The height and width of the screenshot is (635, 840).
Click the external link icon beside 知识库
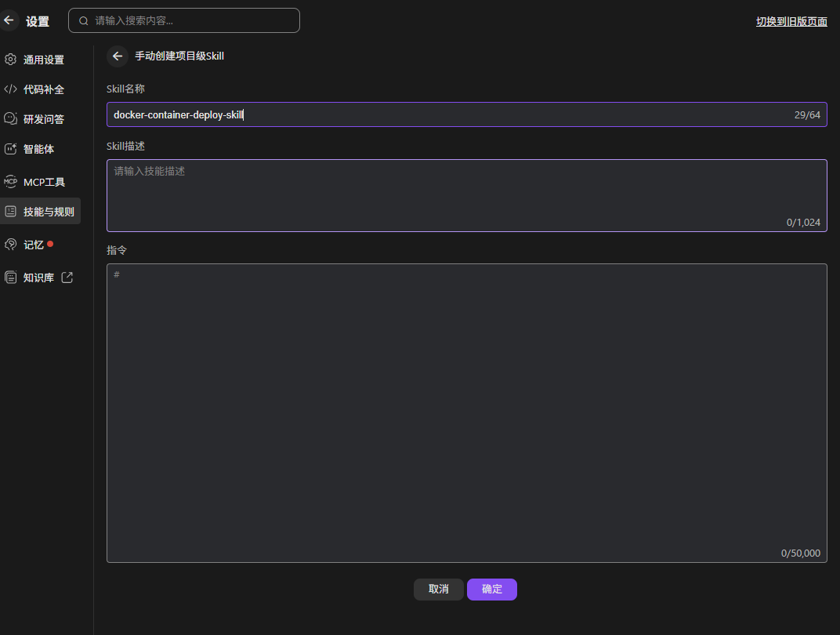tap(67, 277)
